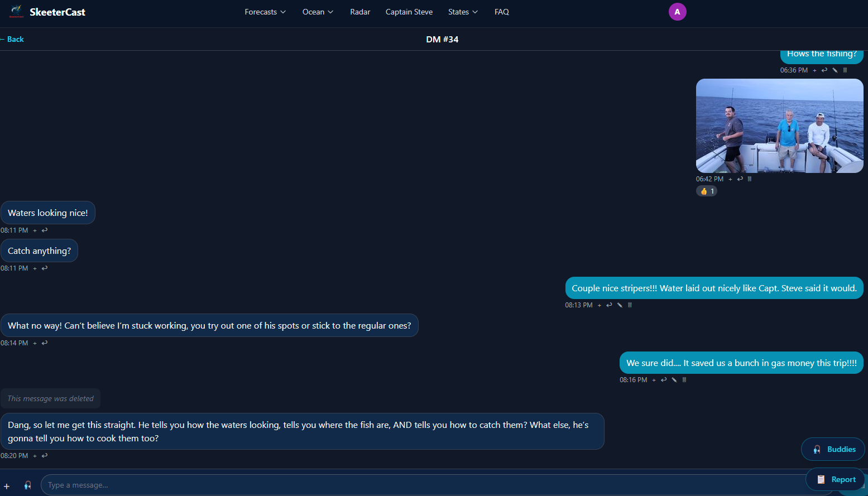Viewport: 868px width, 496px height.
Task: Open the FAQ page
Action: (x=502, y=12)
